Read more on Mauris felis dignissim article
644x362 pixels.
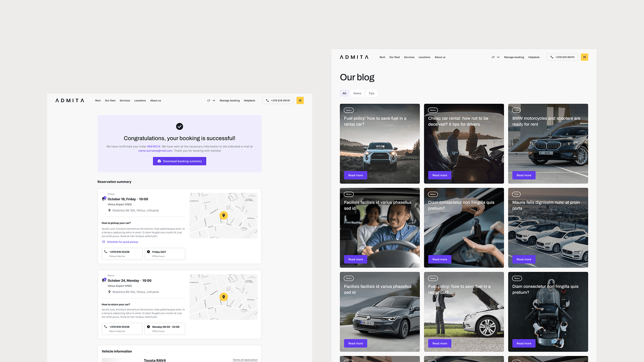(x=524, y=259)
